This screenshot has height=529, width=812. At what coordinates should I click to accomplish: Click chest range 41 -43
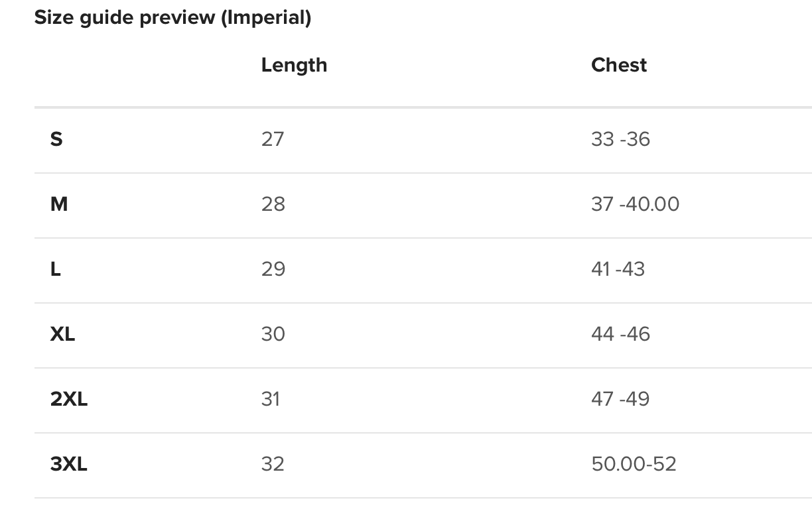[x=618, y=269]
